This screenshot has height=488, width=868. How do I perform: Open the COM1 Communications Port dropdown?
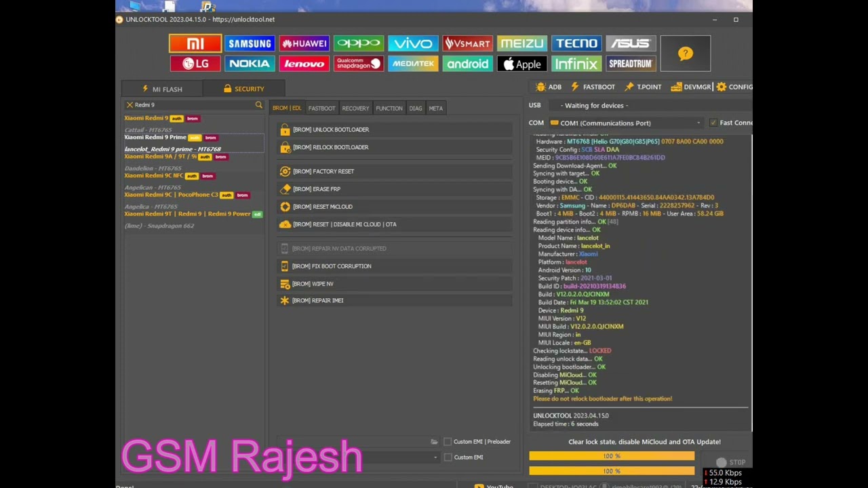click(x=625, y=123)
